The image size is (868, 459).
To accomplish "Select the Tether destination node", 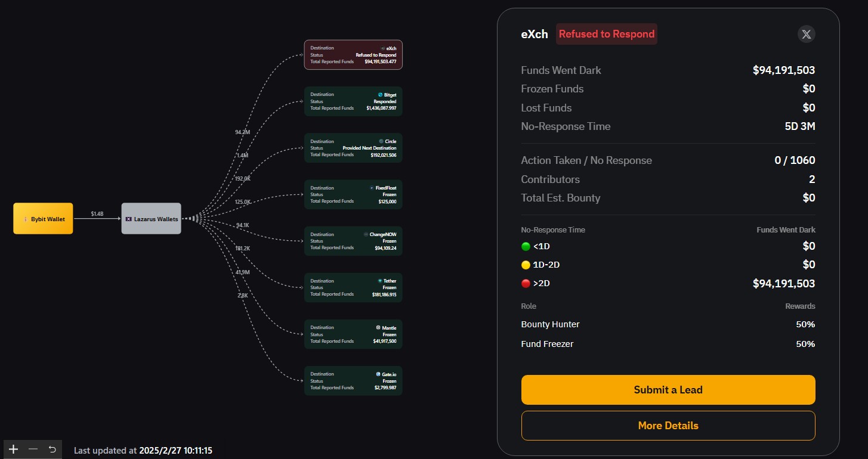I will [x=353, y=287].
